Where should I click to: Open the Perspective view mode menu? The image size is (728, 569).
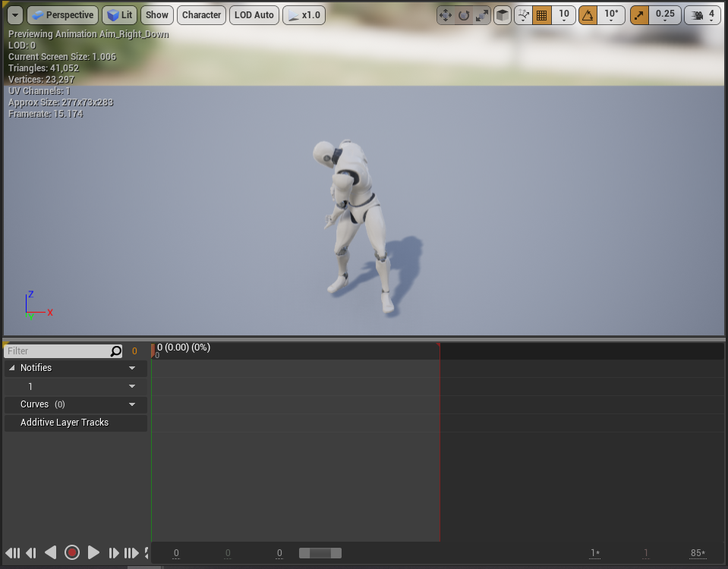[63, 15]
